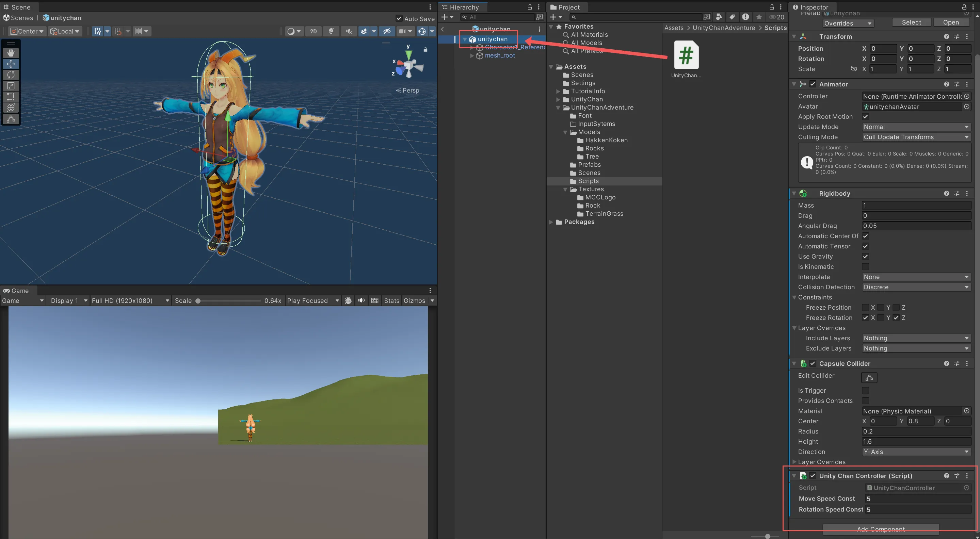Select the Hand tool in Scene view
The width and height of the screenshot is (980, 539).
pyautogui.click(x=11, y=53)
